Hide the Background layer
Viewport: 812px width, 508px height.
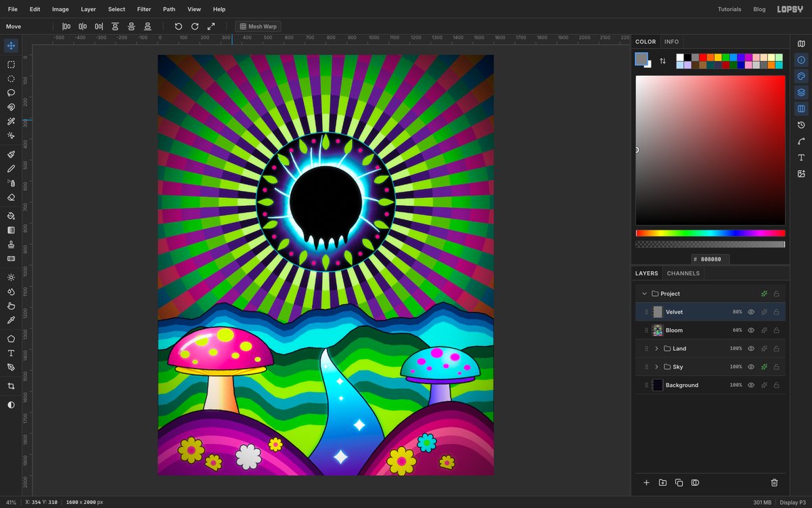[x=750, y=385]
